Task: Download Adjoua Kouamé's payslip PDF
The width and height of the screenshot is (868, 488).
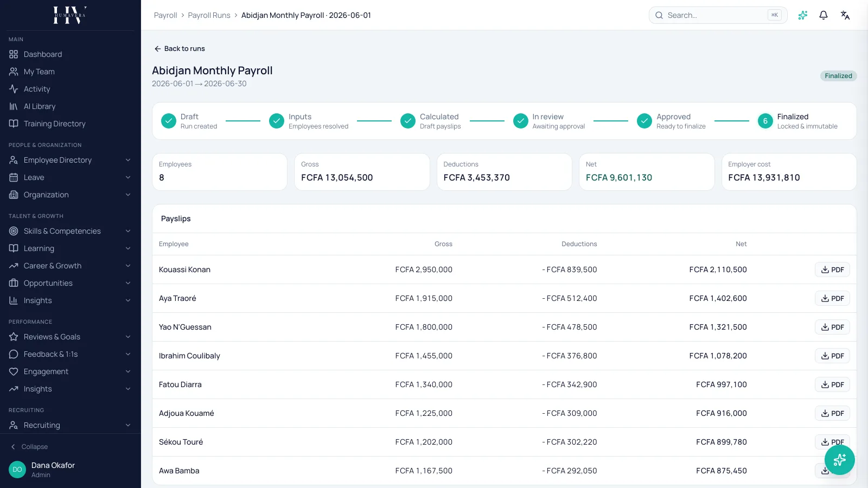Action: click(832, 413)
